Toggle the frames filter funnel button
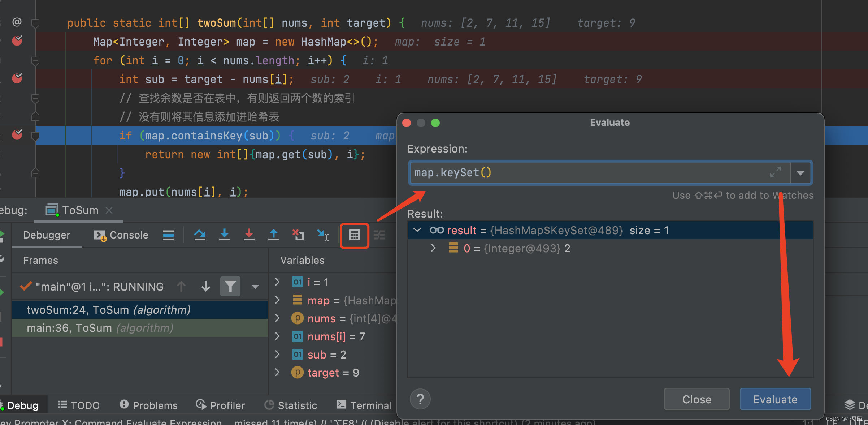 click(230, 287)
